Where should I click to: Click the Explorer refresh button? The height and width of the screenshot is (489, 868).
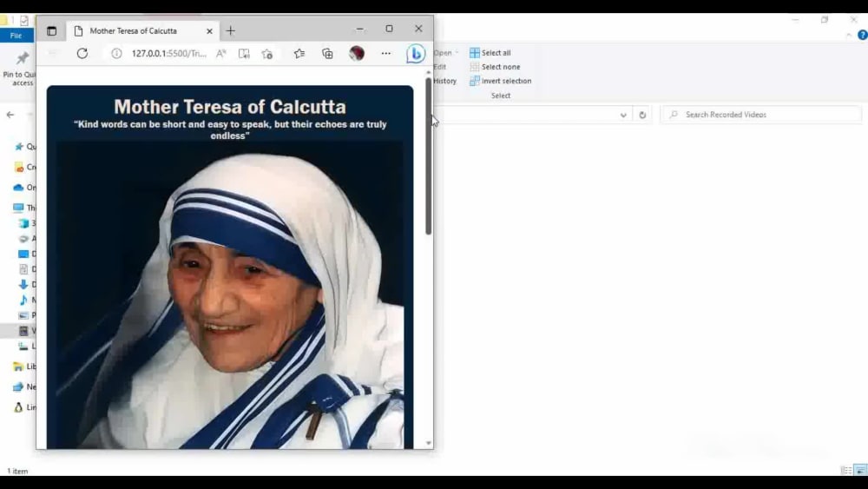[642, 115]
